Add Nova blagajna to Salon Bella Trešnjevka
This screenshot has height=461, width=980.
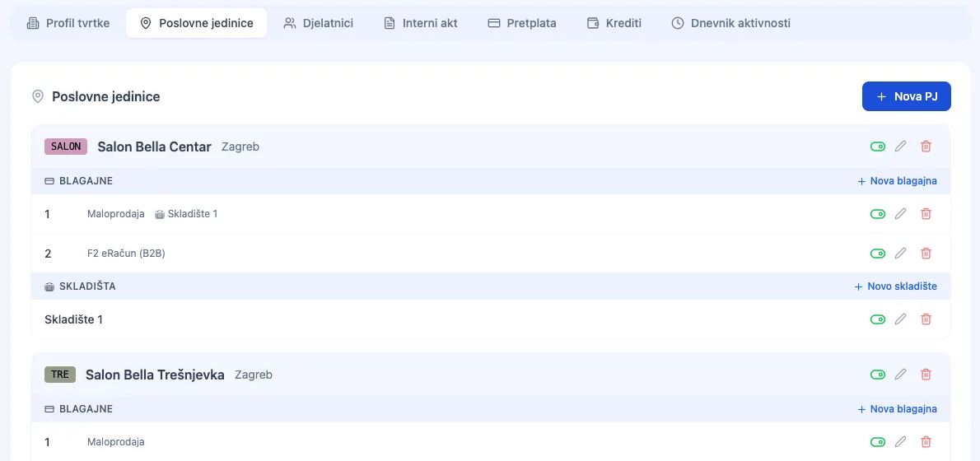tap(897, 409)
